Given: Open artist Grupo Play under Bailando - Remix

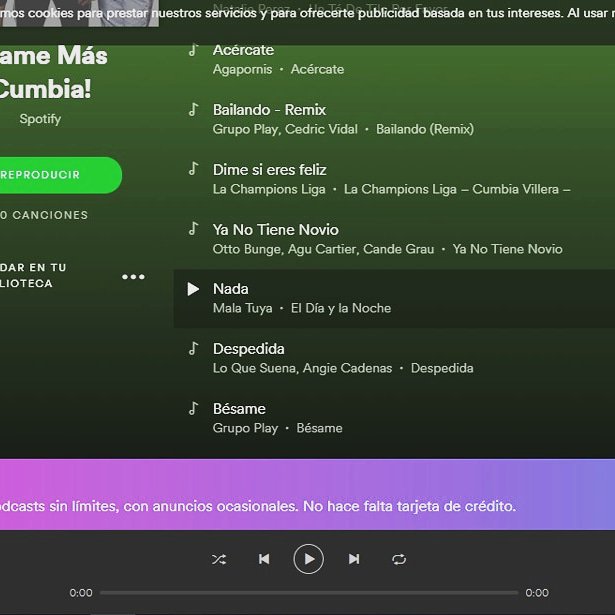Looking at the screenshot, I should pos(246,129).
